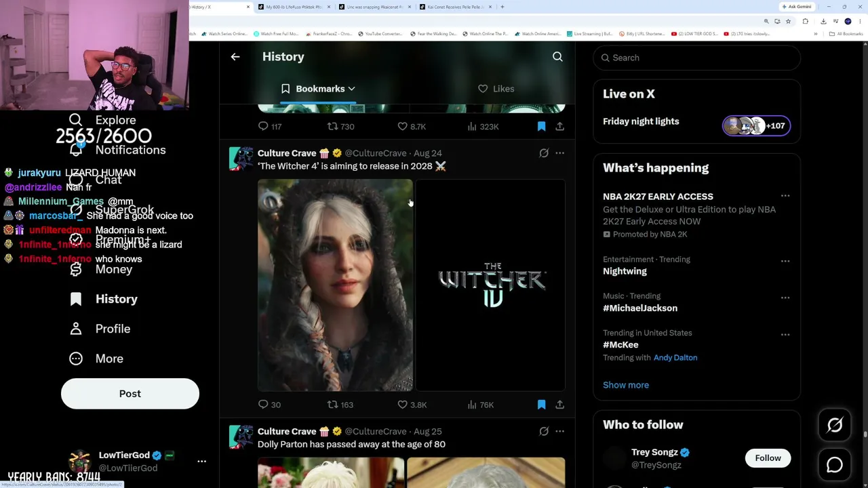This screenshot has height=488, width=868.
Task: Open the YouTube Converter bookmark
Action: [381, 34]
